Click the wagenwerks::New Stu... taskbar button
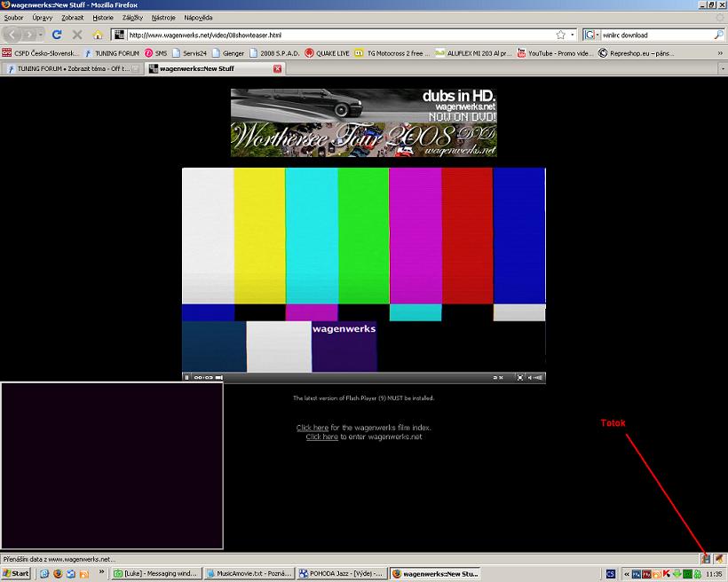The width and height of the screenshot is (728, 582). pyautogui.click(x=435, y=574)
